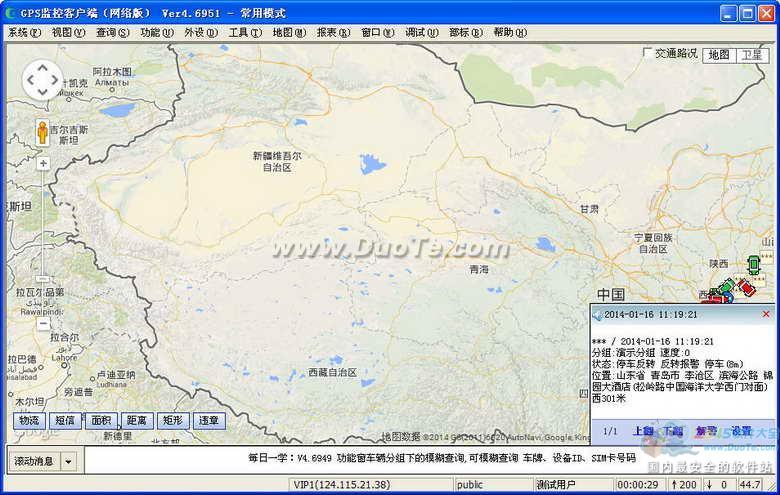This screenshot has width=780, height=495.
Task: Click the green vehicle marker on map
Action: point(753,264)
